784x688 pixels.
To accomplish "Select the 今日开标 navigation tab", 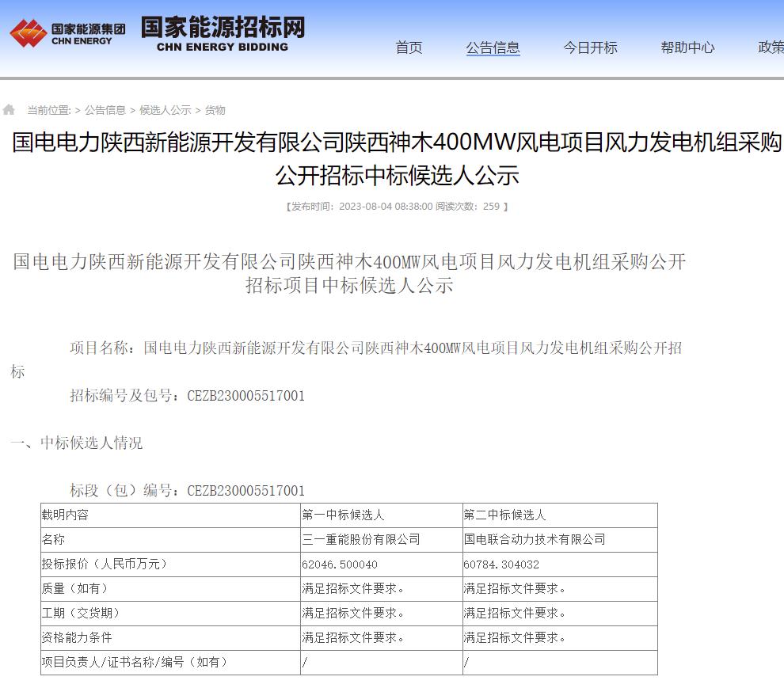I will 589,48.
